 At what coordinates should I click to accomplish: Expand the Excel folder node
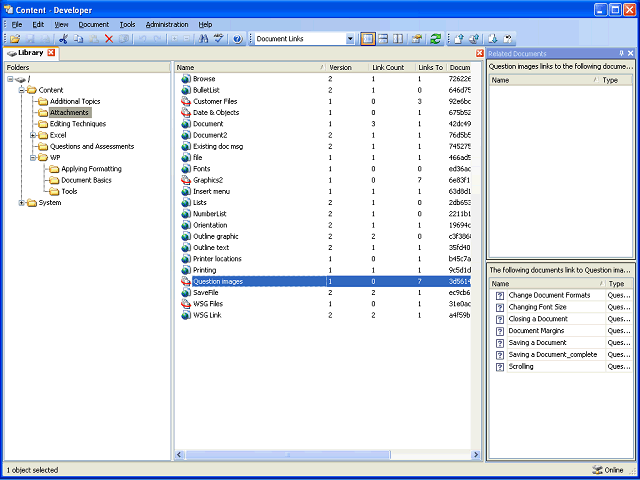click(x=33, y=135)
